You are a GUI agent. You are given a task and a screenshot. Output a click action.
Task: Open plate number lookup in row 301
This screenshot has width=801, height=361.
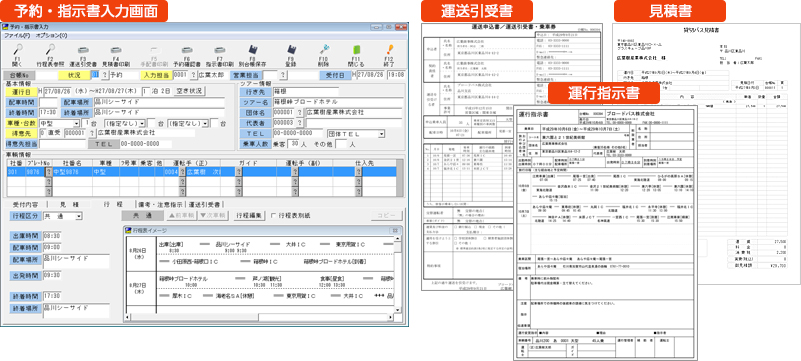pos(49,172)
